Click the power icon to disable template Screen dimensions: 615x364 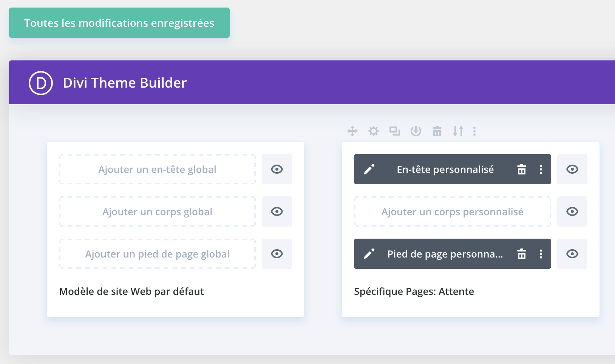click(x=416, y=131)
